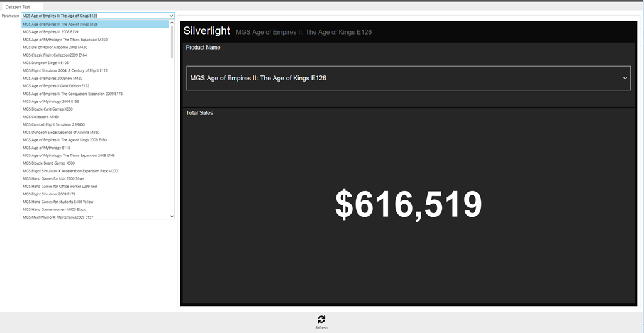This screenshot has height=333, width=644.
Task: Select MGS Collector's M160 from list
Action: pyautogui.click(x=41, y=117)
